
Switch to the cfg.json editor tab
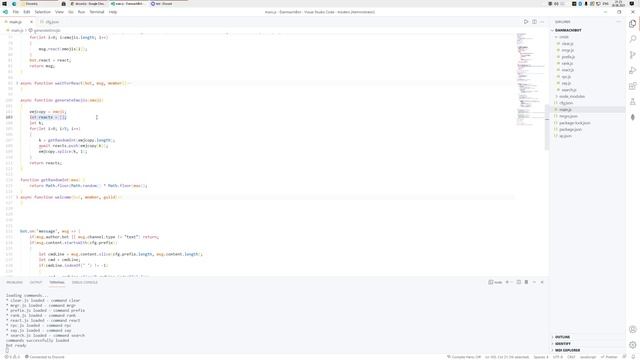tap(50, 22)
